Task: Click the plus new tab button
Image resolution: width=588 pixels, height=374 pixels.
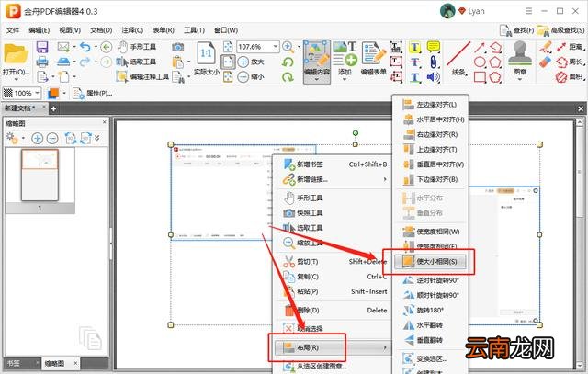Action: pyautogui.click(x=53, y=108)
